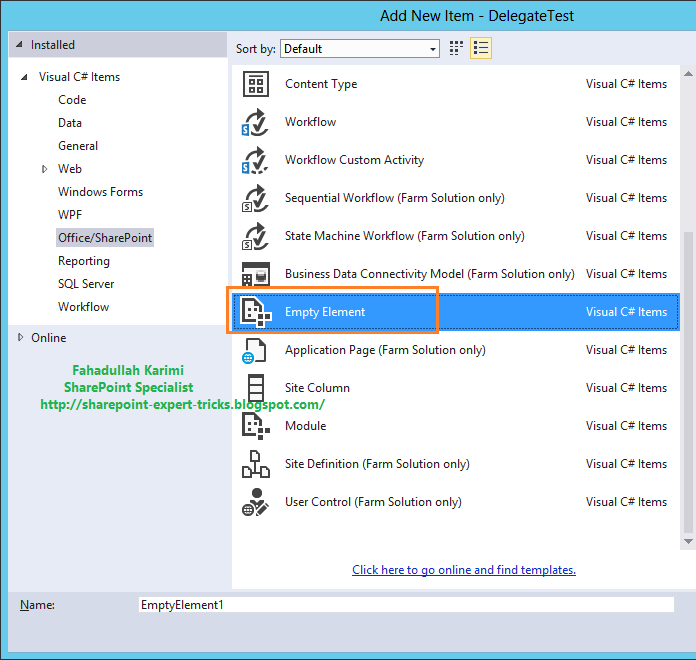
Task: Click 'Visual C# Items' beside Site Column
Action: (626, 388)
